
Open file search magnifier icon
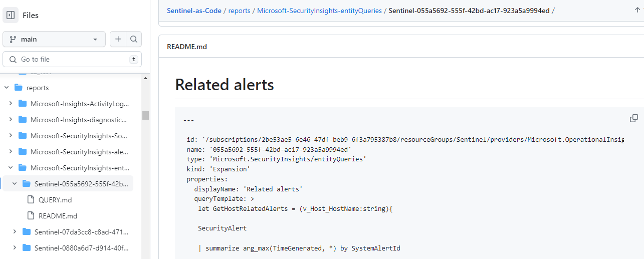point(134,39)
